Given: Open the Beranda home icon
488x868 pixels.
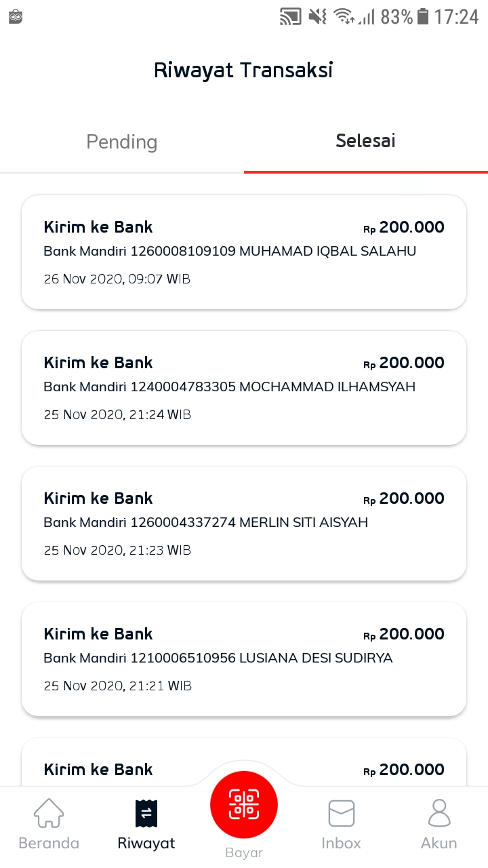Looking at the screenshot, I should [49, 812].
